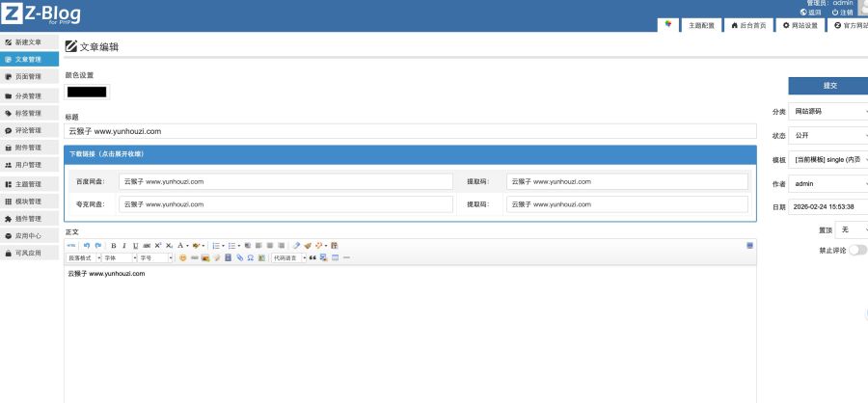Click the 注销 logout link

click(x=842, y=13)
